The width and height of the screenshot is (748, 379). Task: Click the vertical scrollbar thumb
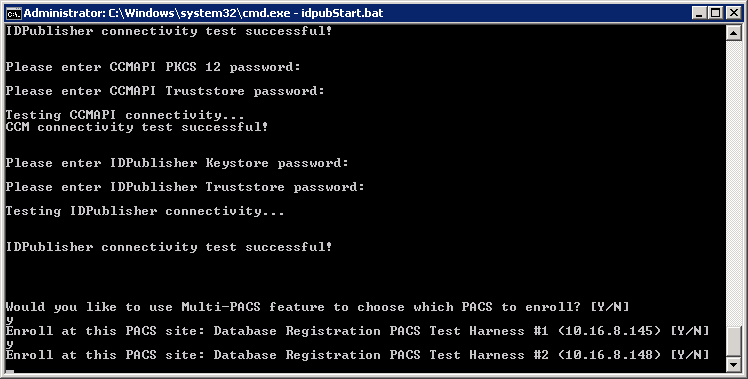[733, 342]
